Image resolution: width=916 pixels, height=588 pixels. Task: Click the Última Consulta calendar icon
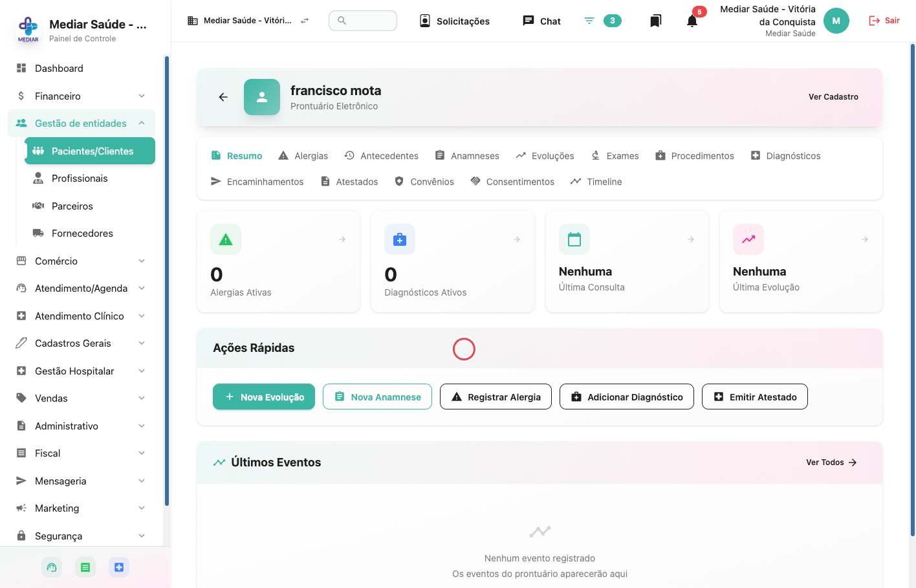574,239
